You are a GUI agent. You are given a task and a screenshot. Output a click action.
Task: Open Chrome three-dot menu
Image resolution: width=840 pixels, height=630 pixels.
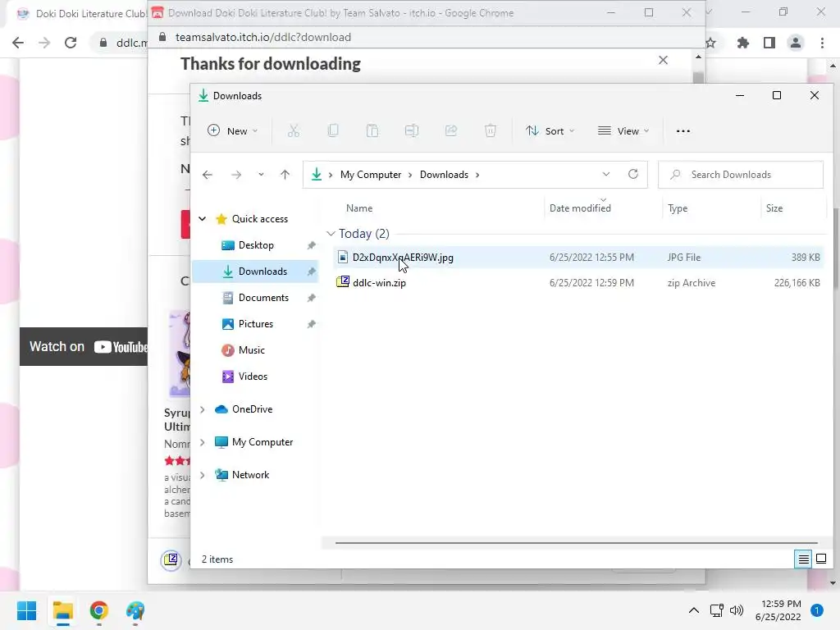(822, 43)
